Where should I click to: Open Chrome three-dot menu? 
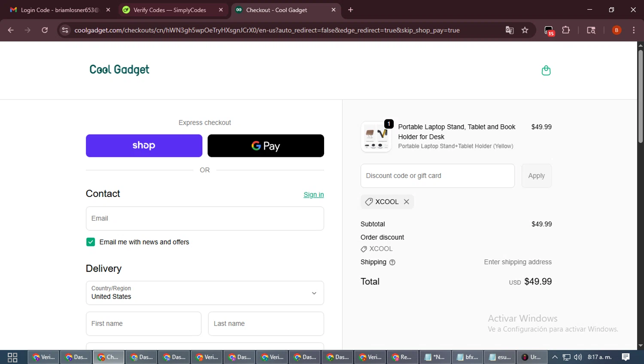point(634,30)
